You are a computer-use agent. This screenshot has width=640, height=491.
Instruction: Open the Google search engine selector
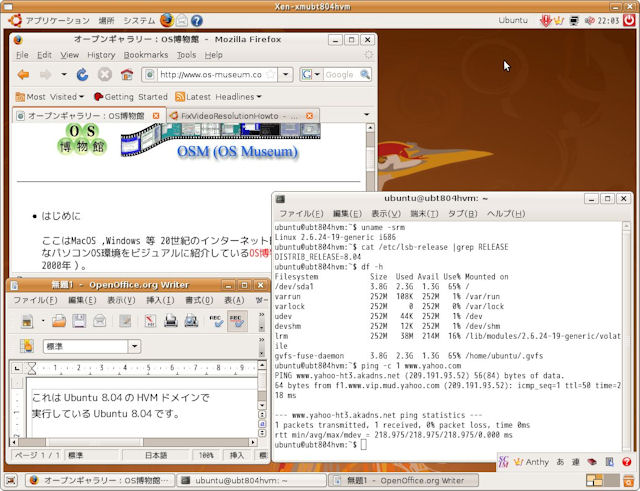click(311, 75)
